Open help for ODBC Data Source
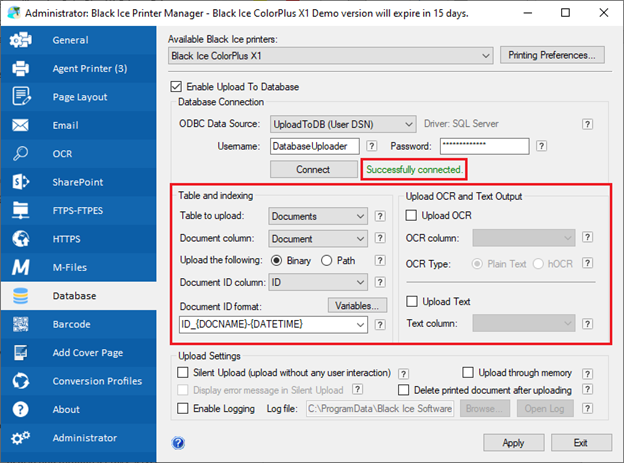 [x=587, y=124]
